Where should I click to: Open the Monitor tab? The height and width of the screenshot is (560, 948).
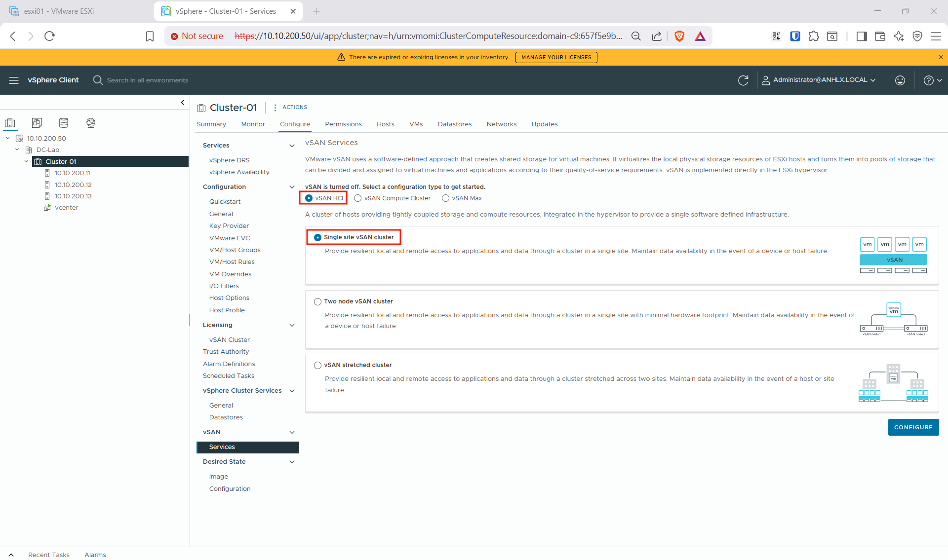pyautogui.click(x=253, y=124)
